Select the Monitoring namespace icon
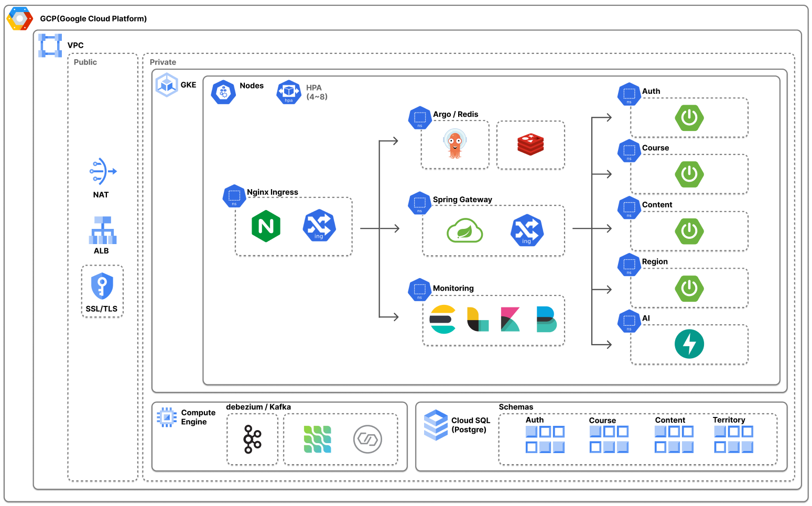The image size is (812, 506). (419, 290)
